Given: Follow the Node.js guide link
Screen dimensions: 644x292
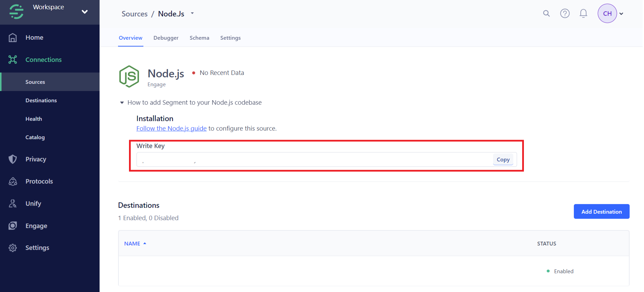Looking at the screenshot, I should point(171,128).
